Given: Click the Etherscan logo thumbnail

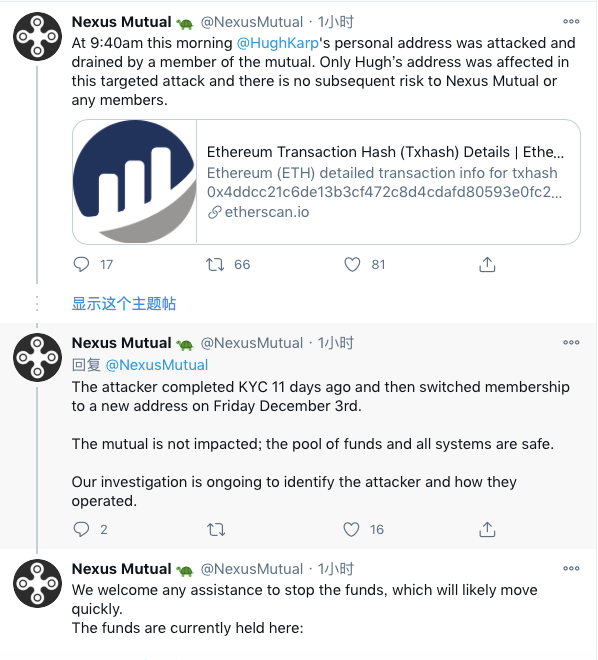Looking at the screenshot, I should pyautogui.click(x=135, y=181).
